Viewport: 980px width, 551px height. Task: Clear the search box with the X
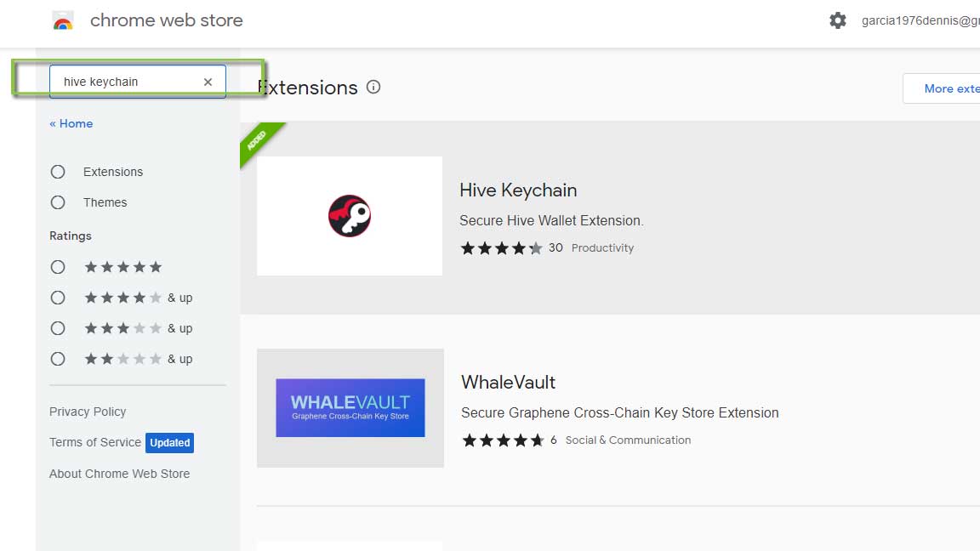click(x=208, y=82)
